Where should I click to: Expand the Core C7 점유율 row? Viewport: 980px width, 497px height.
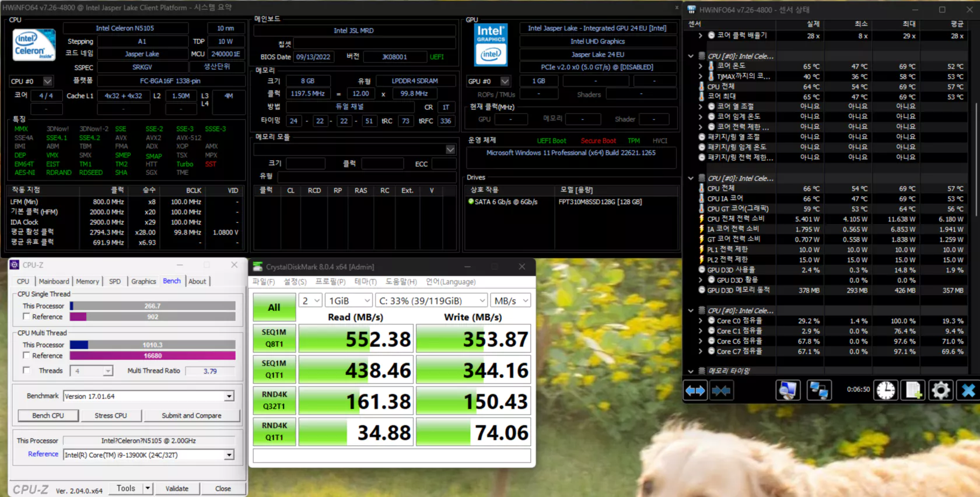[x=700, y=351]
